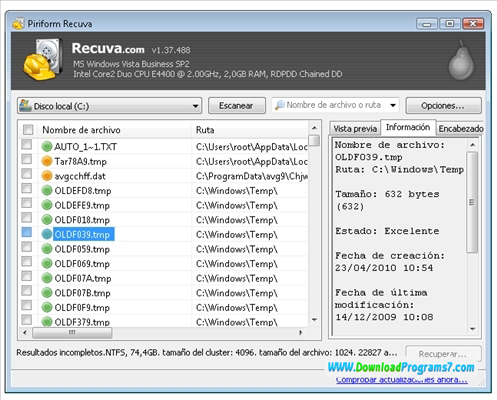Image resolution: width=497 pixels, height=400 pixels.
Task: Click green status icon for OLDF0F9.tmp
Action: (47, 307)
